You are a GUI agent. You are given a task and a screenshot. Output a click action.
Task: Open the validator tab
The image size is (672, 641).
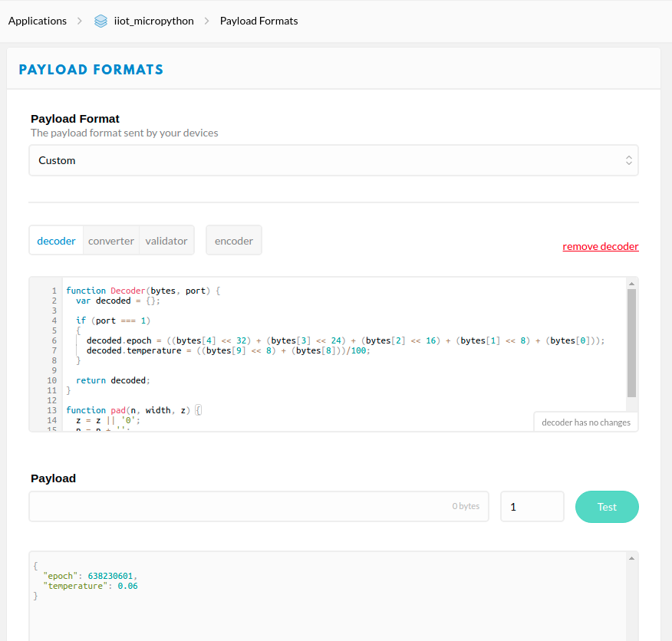click(x=166, y=240)
